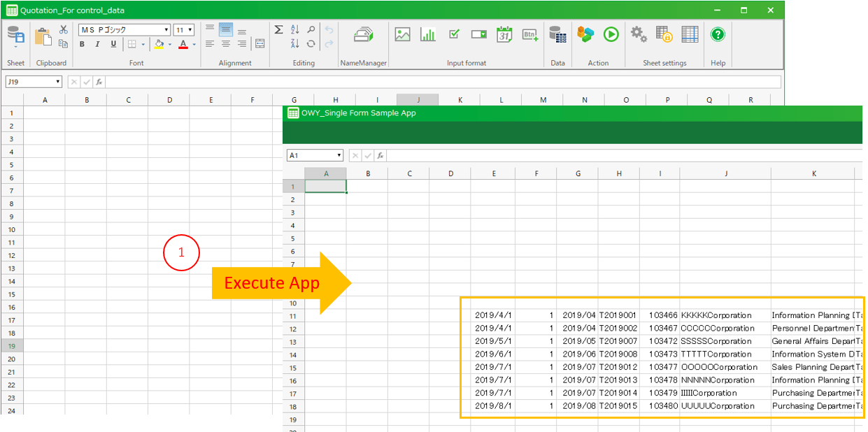Insert a calendar date input format
Image resolution: width=868 pixels, height=432 pixels.
pos(504,34)
